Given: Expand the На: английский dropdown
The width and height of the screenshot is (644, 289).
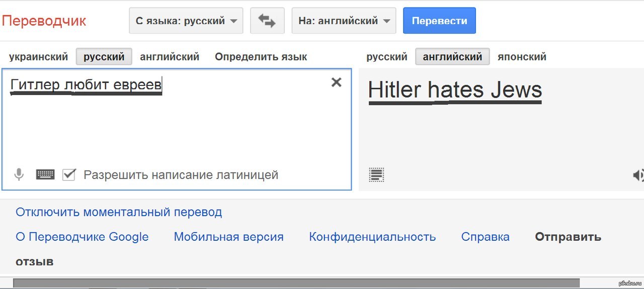Looking at the screenshot, I should tap(344, 21).
